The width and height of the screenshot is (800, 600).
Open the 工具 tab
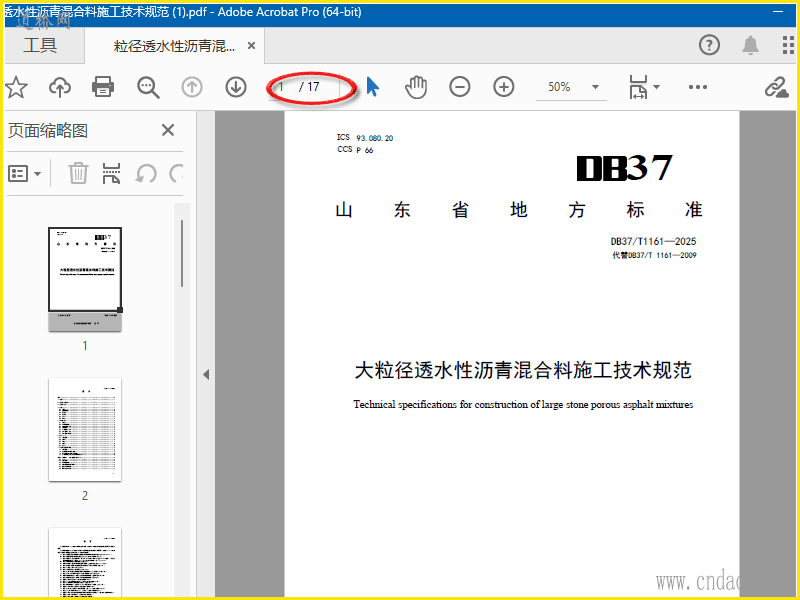(40, 45)
